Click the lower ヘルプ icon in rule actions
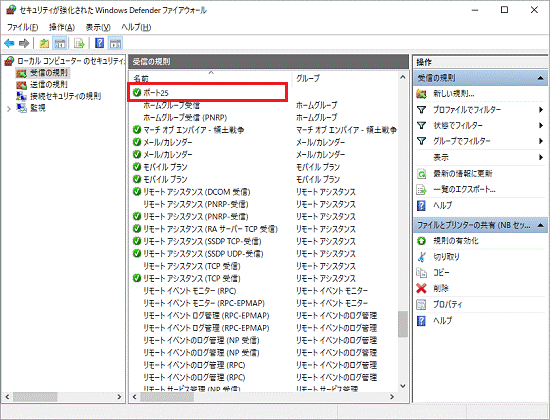 click(x=421, y=321)
